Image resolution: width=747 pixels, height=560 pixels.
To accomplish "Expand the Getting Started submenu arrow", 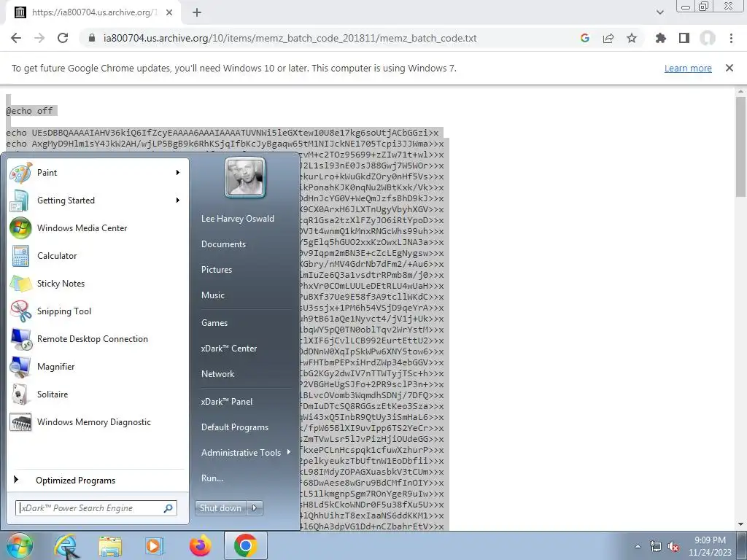I will tap(178, 201).
